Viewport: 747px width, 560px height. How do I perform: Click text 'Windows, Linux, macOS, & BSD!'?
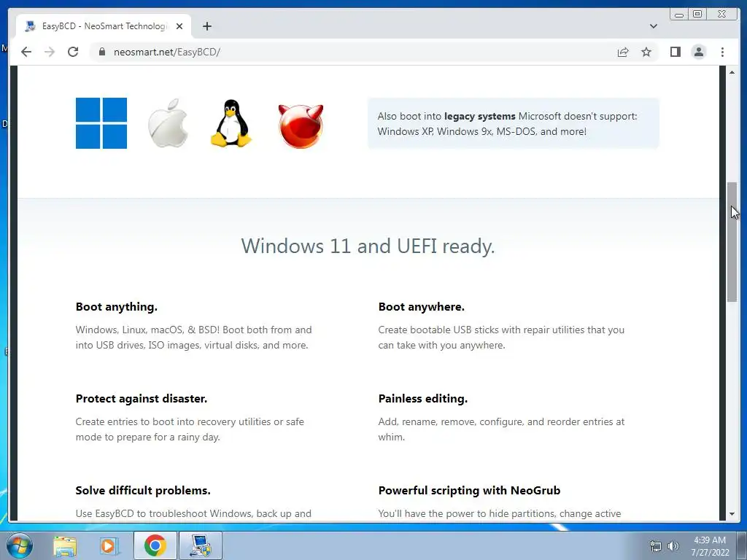[147, 330]
